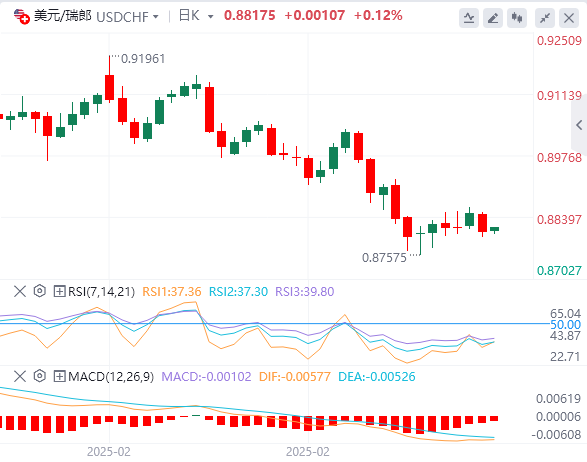Viewport: 587px width, 462px height.
Task: Open the USDCHF symbol dropdown
Action: pos(156,17)
